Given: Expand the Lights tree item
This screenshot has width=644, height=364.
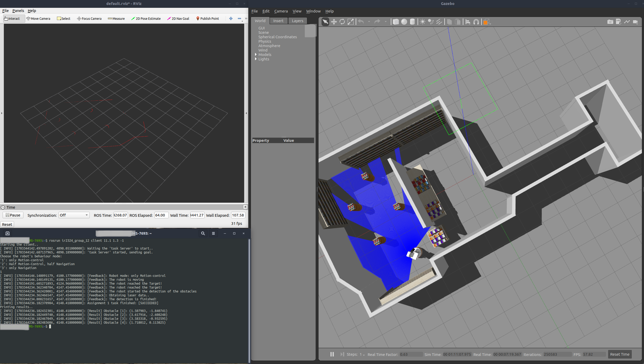Looking at the screenshot, I should pyautogui.click(x=255, y=59).
